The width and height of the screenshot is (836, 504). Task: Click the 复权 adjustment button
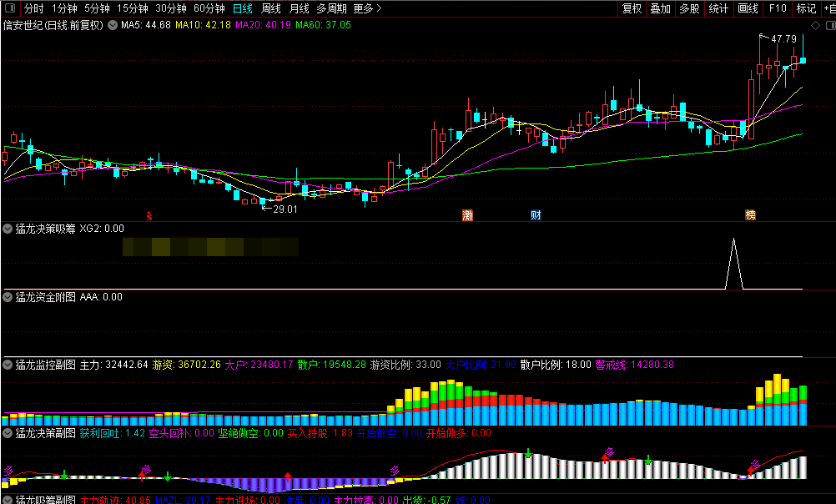click(632, 8)
